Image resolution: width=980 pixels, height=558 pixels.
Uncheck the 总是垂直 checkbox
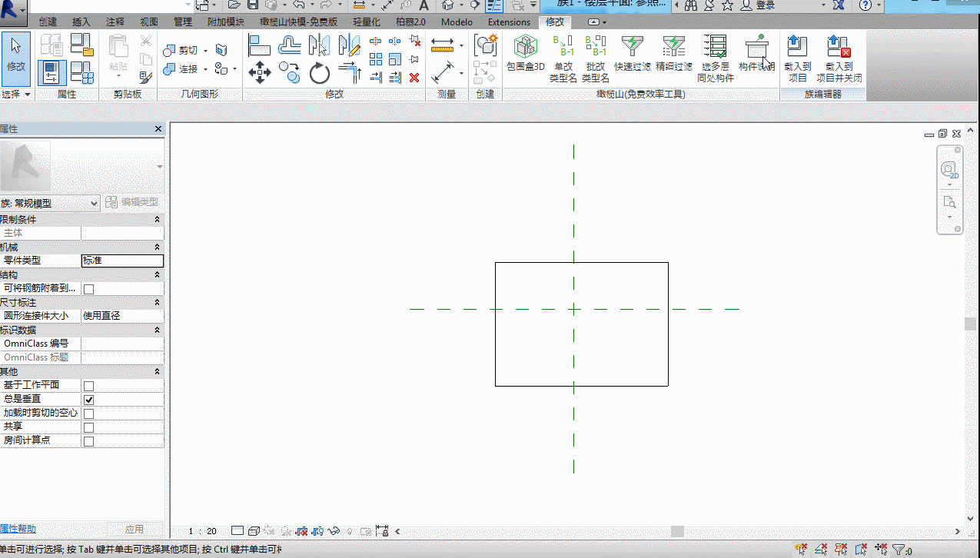[88, 400]
